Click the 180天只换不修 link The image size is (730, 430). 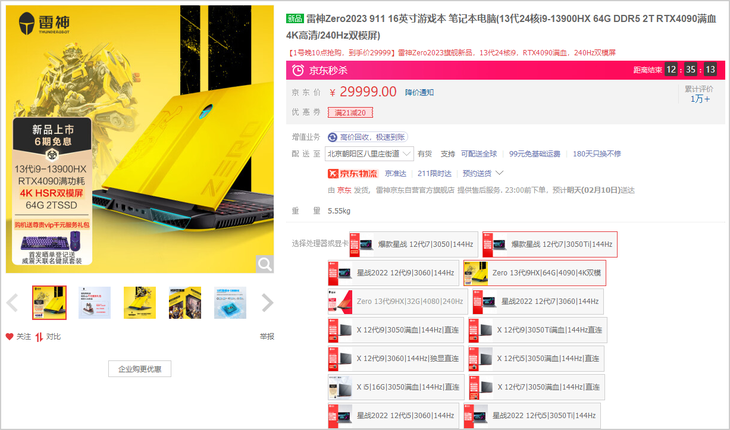597,154
